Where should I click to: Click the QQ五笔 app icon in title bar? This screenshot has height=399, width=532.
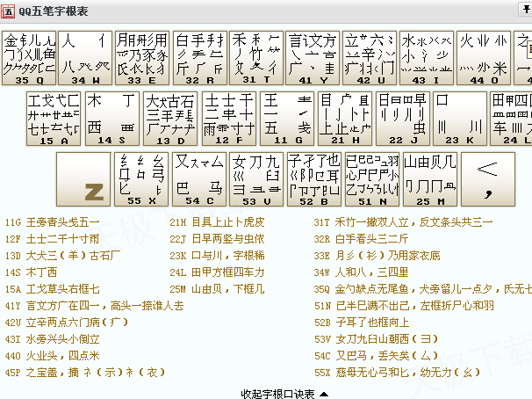point(8,11)
